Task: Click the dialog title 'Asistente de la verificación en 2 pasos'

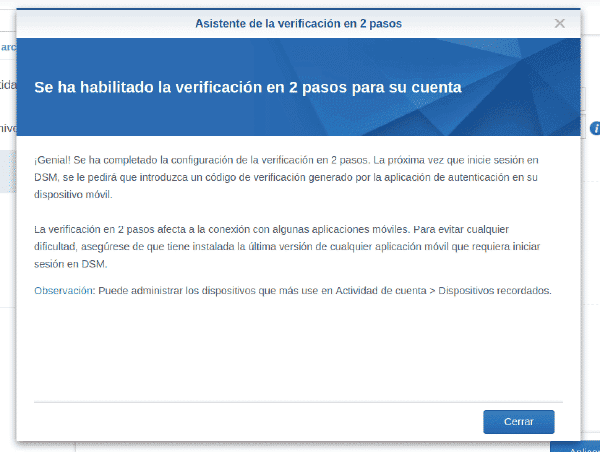Action: 298,24
